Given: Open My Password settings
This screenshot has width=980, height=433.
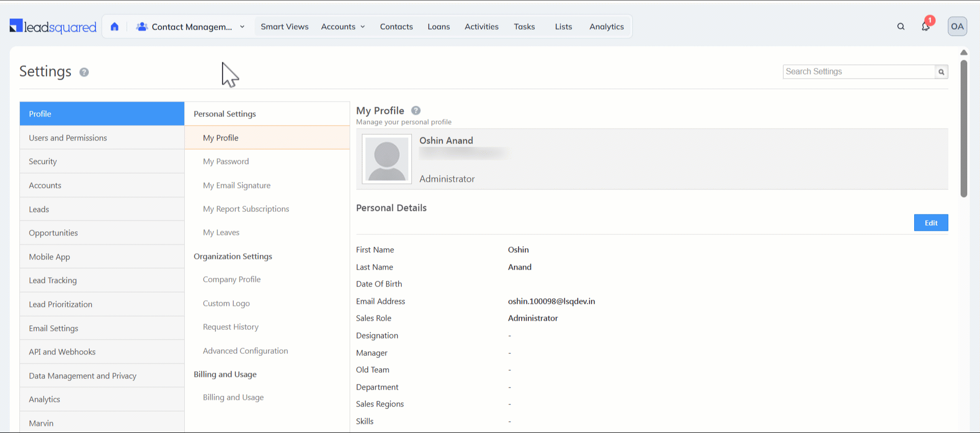Looking at the screenshot, I should pos(226,161).
